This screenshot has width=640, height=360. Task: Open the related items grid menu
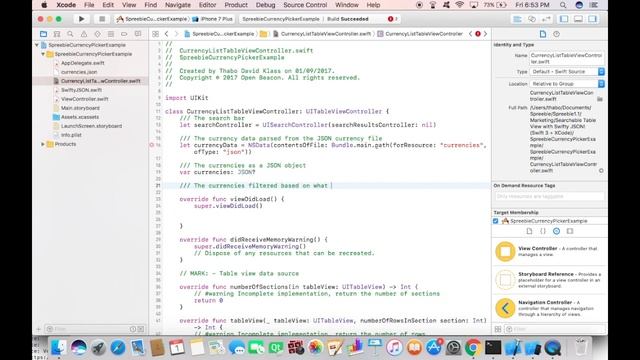[156, 34]
